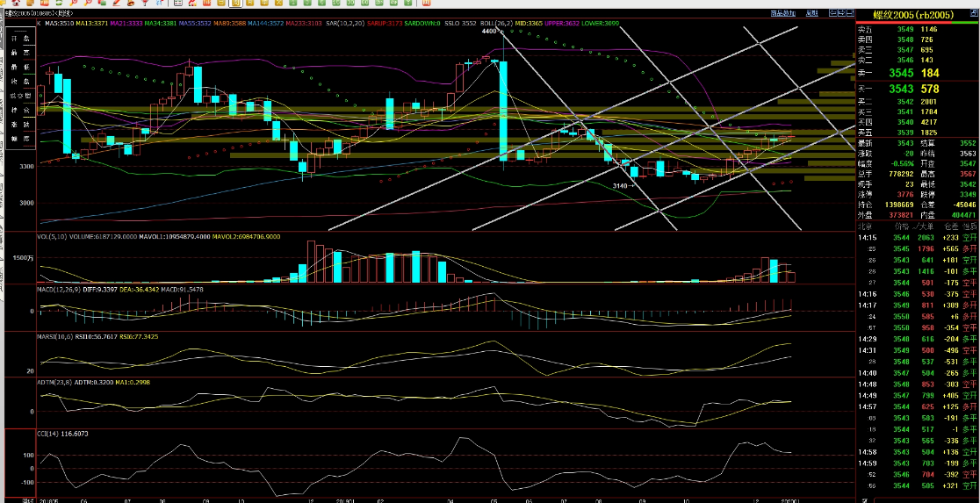Click the 4400 high price marker
This screenshot has width=980, height=503.
tap(490, 31)
